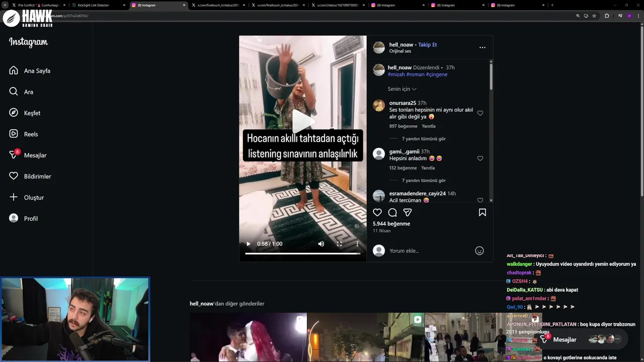
Task: Open the comment bubble icon on post
Action: click(392, 212)
